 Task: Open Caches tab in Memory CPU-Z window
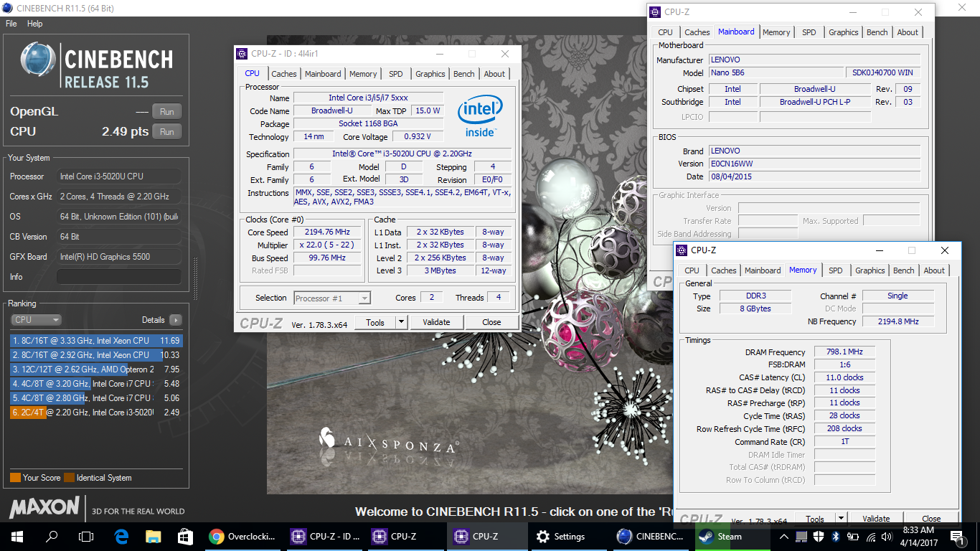click(723, 270)
